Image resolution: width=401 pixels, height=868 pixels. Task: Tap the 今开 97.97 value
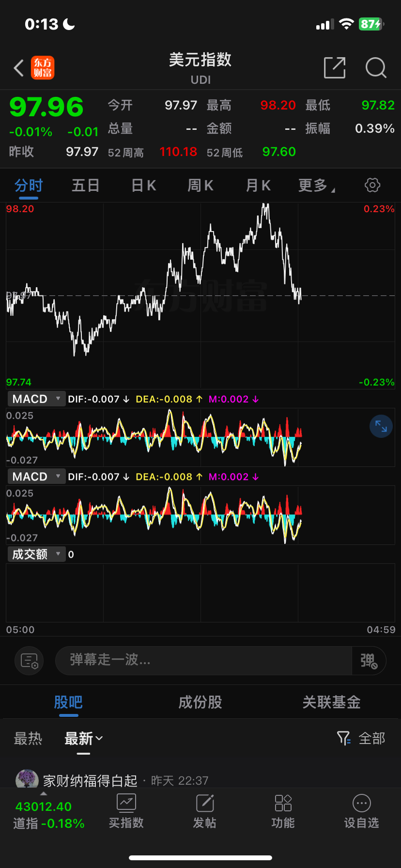(x=181, y=105)
